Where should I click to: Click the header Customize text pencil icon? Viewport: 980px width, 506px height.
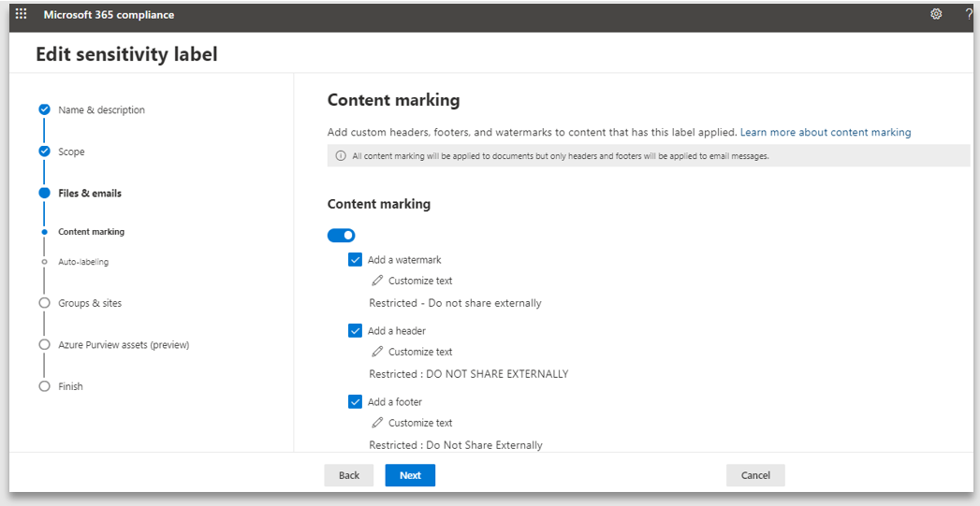pos(377,352)
